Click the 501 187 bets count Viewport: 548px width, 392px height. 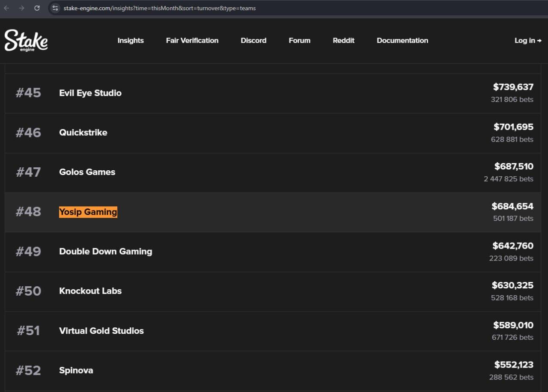[x=513, y=219]
